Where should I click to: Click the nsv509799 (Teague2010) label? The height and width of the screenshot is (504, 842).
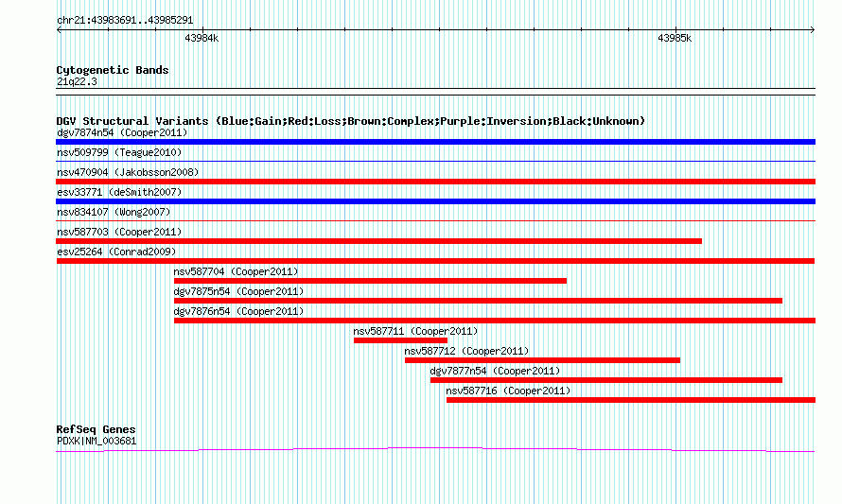(119, 152)
